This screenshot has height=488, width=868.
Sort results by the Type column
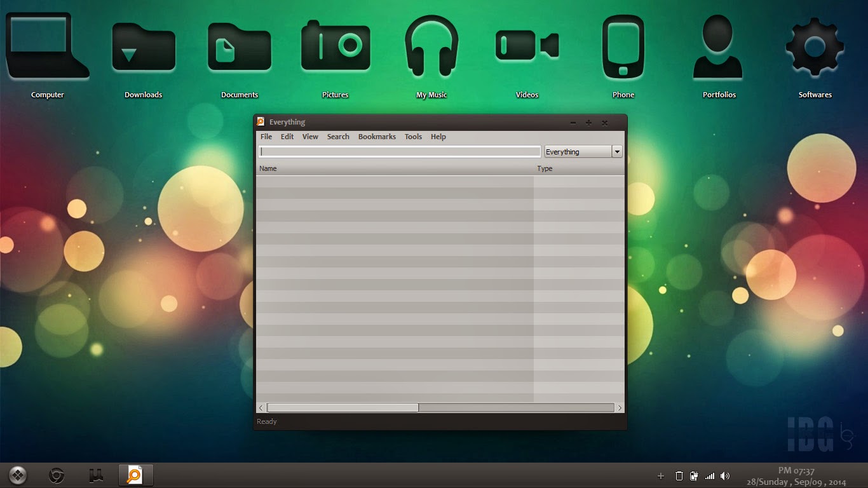click(x=545, y=168)
